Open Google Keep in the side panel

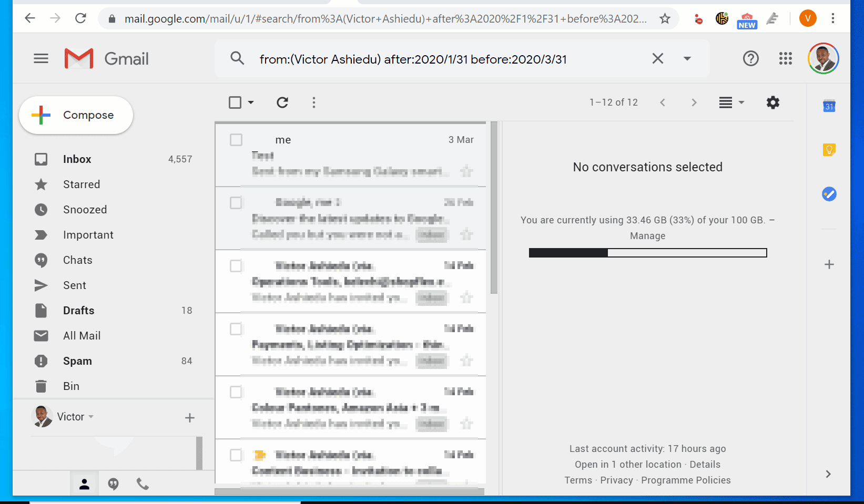click(x=829, y=150)
